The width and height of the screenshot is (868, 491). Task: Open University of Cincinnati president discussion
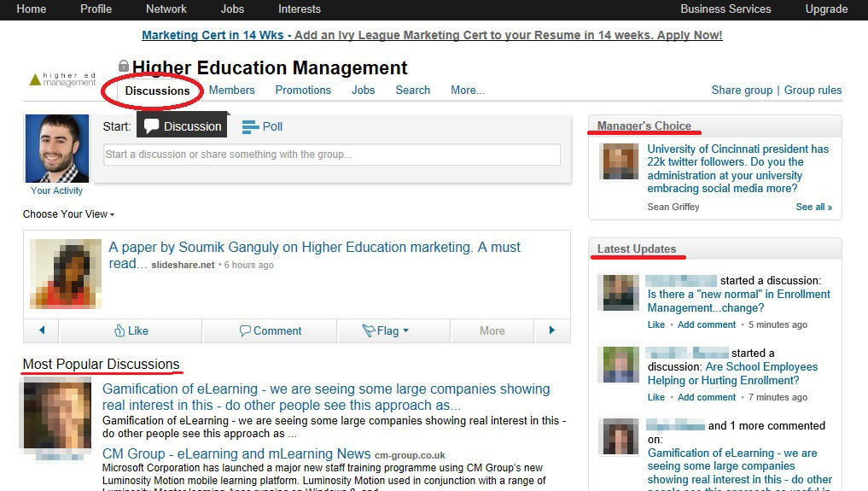pyautogui.click(x=738, y=169)
